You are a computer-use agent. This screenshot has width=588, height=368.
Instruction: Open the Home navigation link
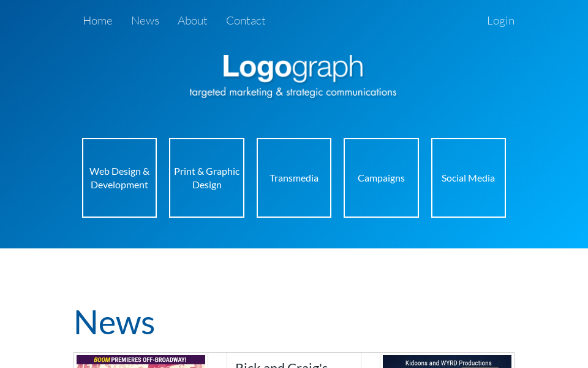[97, 20]
